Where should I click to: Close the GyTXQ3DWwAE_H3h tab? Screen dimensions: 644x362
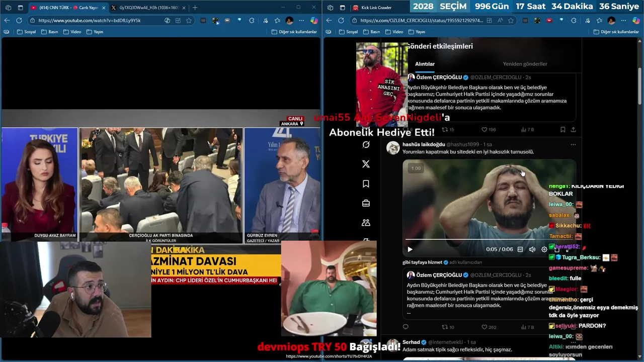tap(184, 8)
